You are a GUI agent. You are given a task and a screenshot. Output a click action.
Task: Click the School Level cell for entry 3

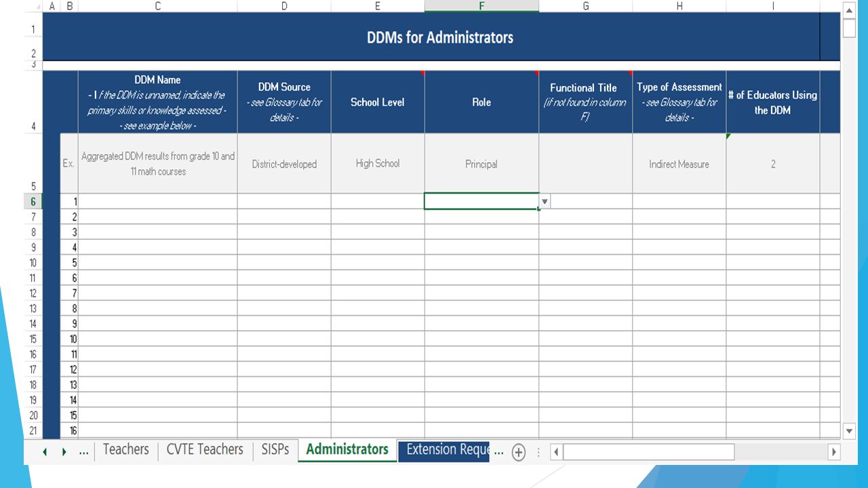(378, 232)
